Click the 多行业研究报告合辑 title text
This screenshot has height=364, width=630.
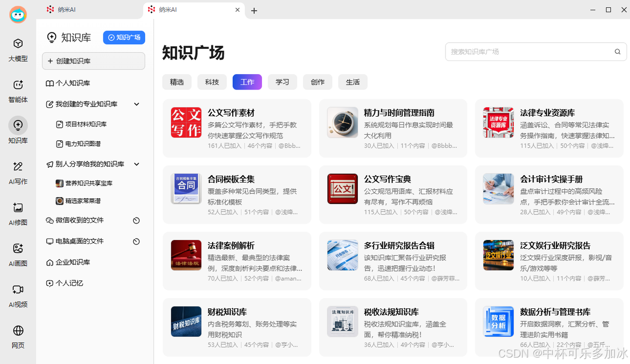pos(399,246)
